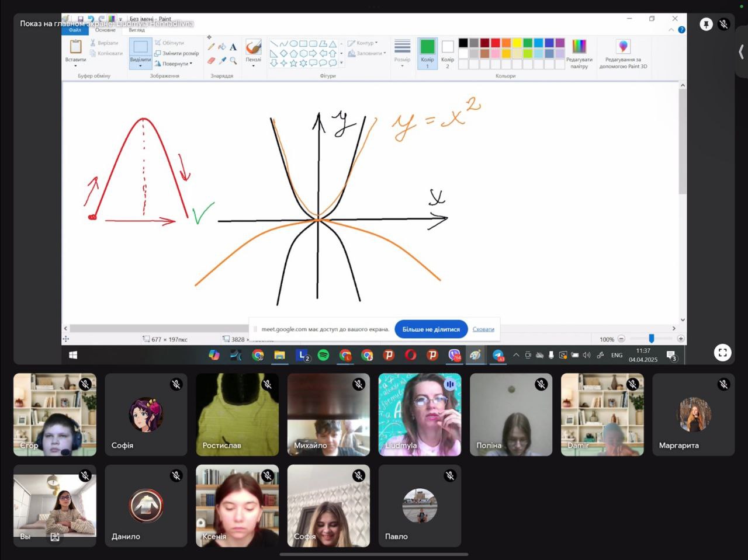
Task: Activate Колір 1 color selector
Action: 427,53
